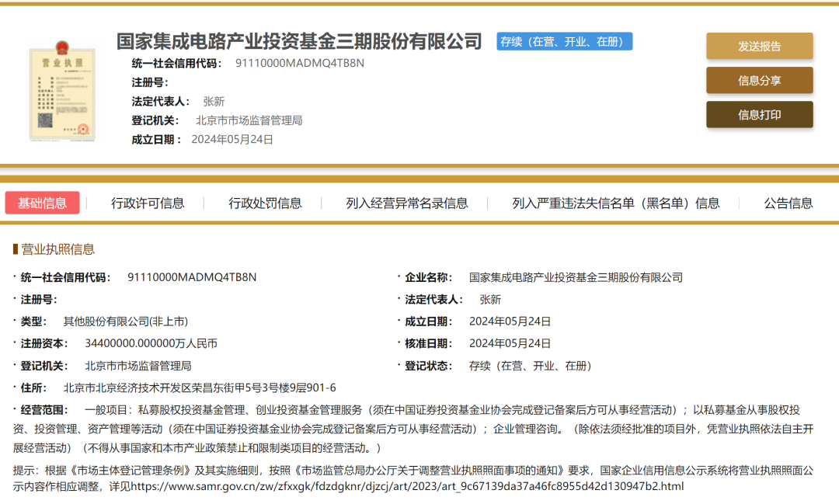View the 列入严重违法失信名单（黑名单）信息 tab
This screenshot has width=839, height=504.
615,203
